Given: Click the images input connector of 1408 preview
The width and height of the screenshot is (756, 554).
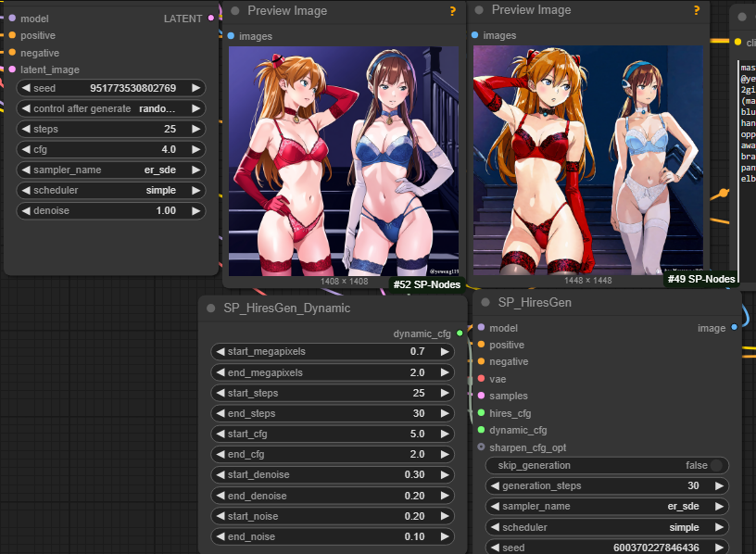Looking at the screenshot, I should click(231, 36).
